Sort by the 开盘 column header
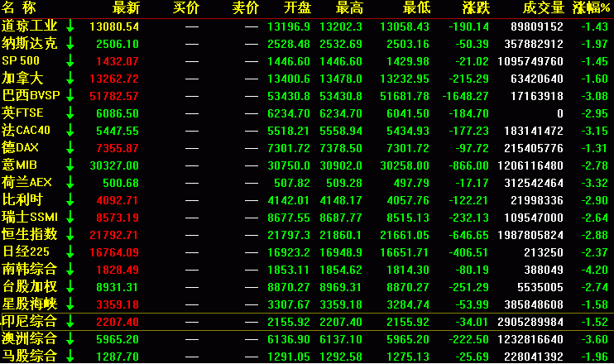The width and height of the screenshot is (614, 364). (x=297, y=7)
